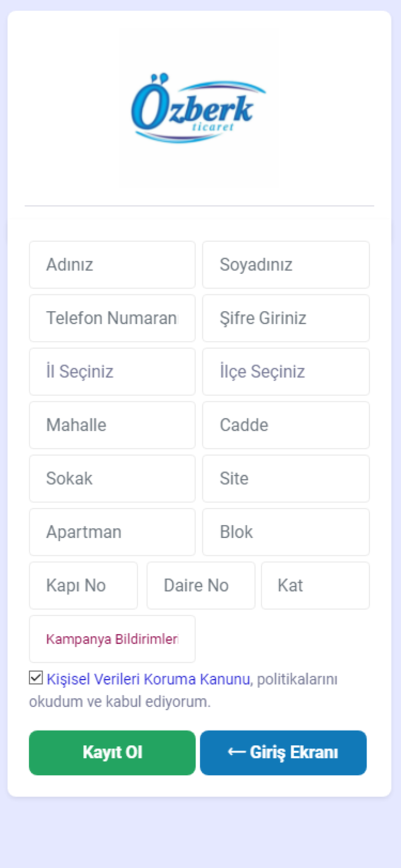This screenshot has height=868, width=401.
Task: Click the Site input box
Action: [x=286, y=478]
